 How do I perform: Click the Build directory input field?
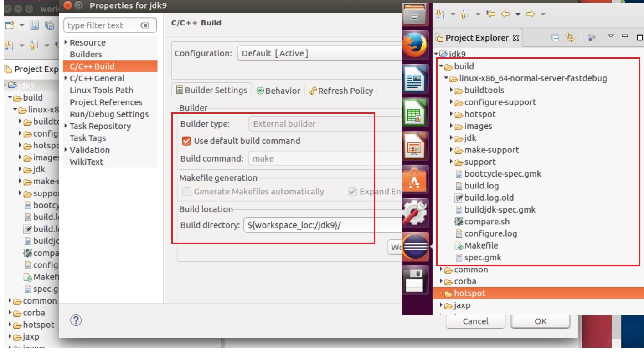click(x=322, y=225)
